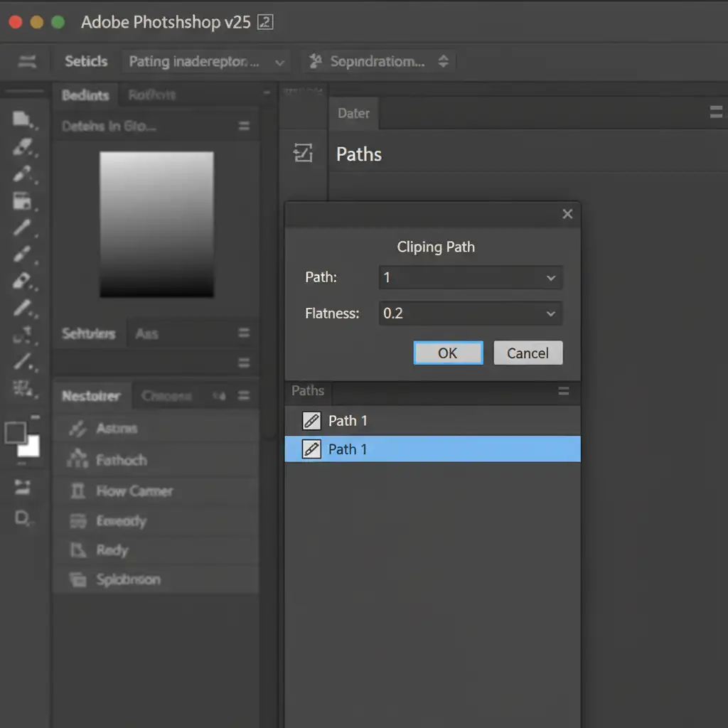Confirm Clipping Path with OK button
Viewport: 728px width, 728px height.
point(448,353)
